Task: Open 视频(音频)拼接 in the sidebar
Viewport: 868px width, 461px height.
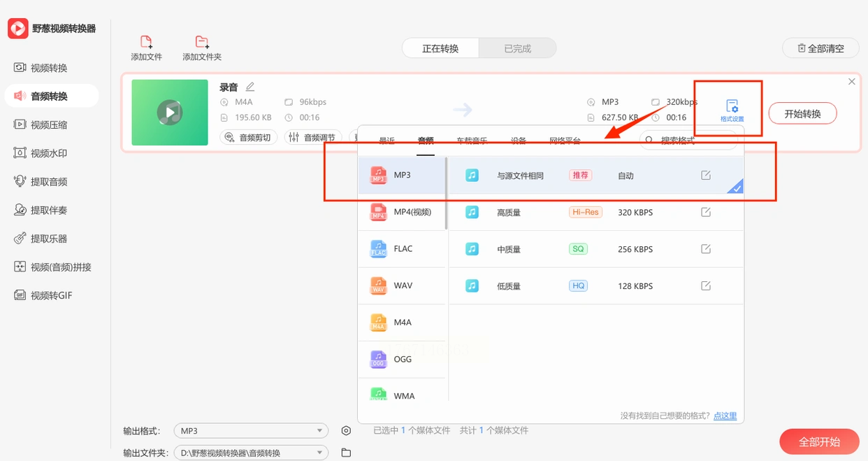Action: click(x=51, y=267)
